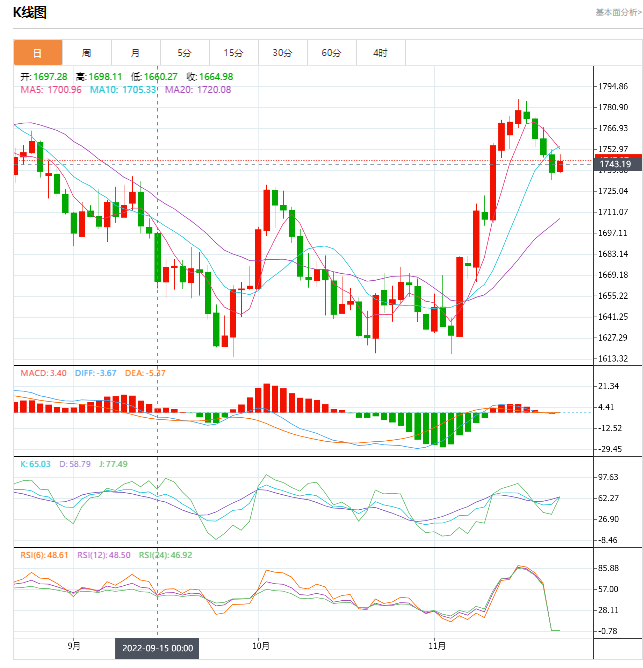Click the 高: 1698.11 high value
This screenshot has width=643, height=668.
click(99, 77)
